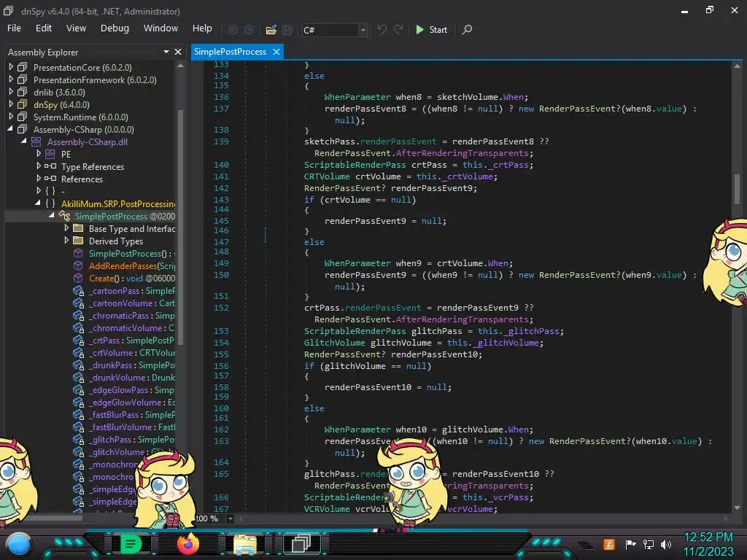
Task: Select AkilliMum.SRP.PostProcessing namespace
Action: coord(118,204)
